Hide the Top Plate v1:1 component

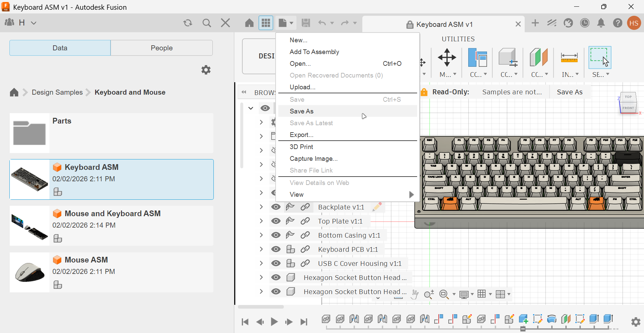pyautogui.click(x=276, y=221)
